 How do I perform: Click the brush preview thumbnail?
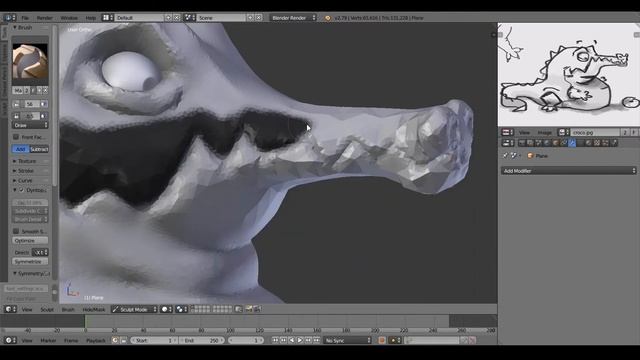click(x=30, y=61)
